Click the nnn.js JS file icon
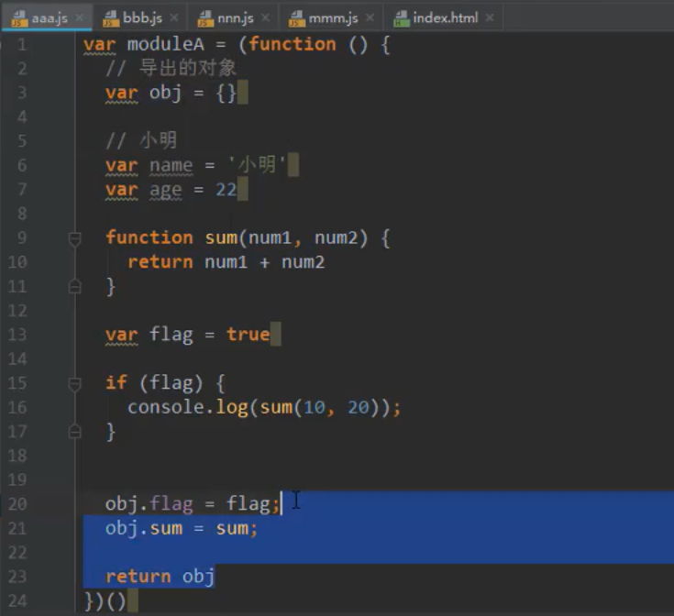674x616 pixels. click(205, 18)
